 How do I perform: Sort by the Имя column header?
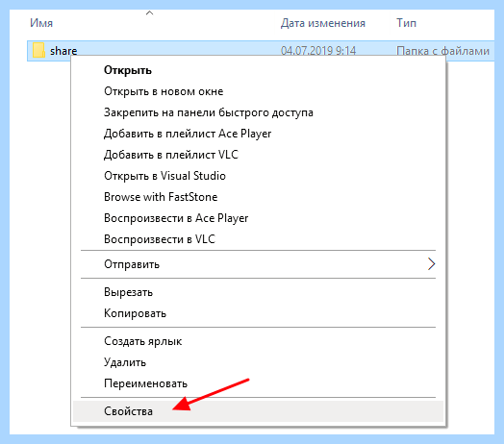41,23
